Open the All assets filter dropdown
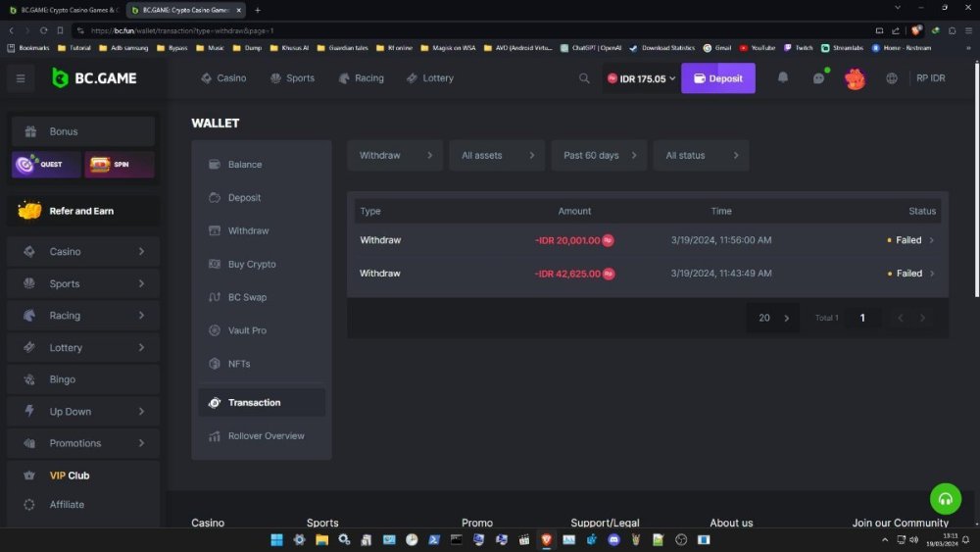Image resolution: width=980 pixels, height=552 pixels. point(497,155)
